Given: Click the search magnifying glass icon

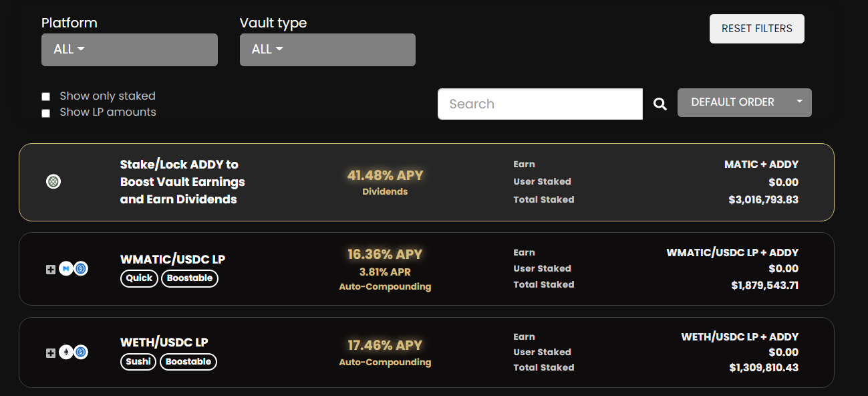Looking at the screenshot, I should coord(660,104).
